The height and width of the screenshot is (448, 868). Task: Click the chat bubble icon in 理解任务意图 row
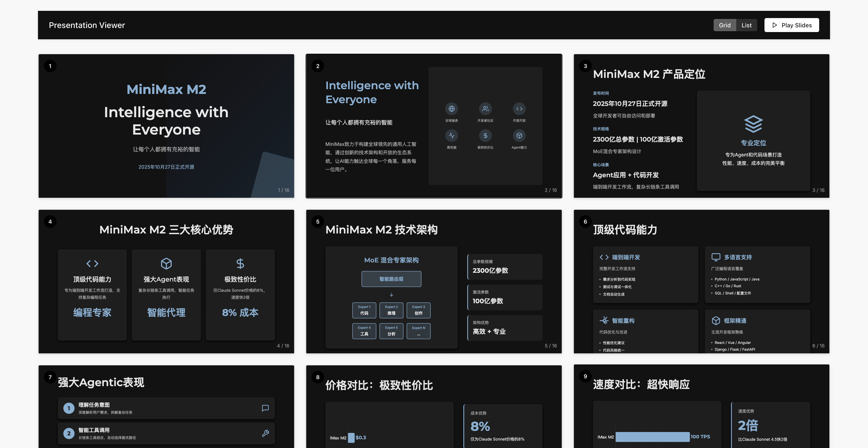tap(265, 408)
